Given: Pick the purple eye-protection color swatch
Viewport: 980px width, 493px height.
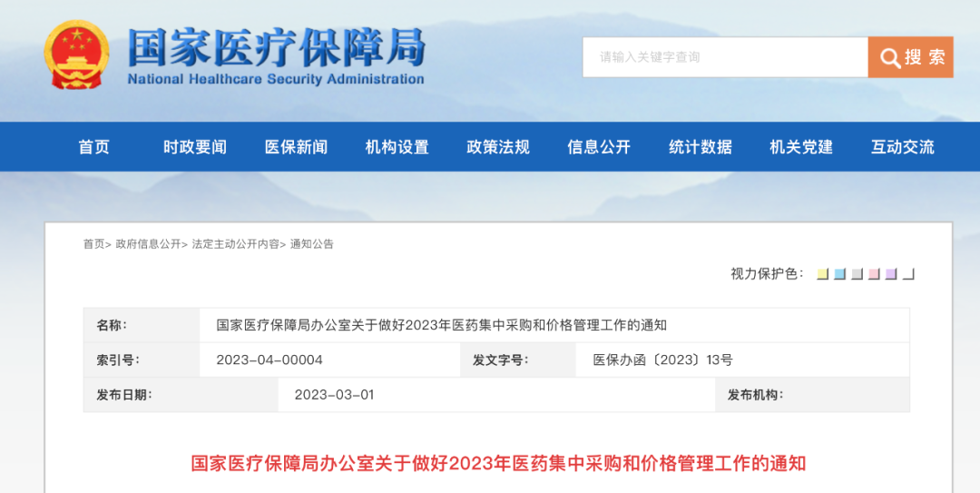Looking at the screenshot, I should pos(892,274).
